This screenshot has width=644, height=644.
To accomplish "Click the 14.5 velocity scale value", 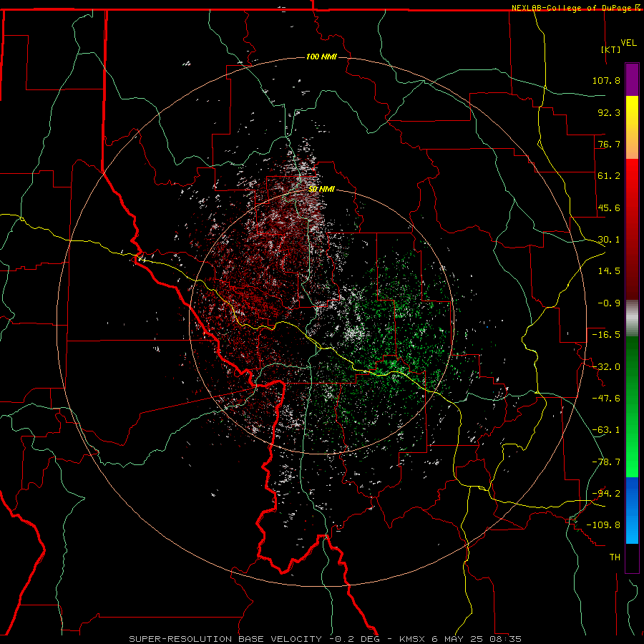I will pos(609,271).
